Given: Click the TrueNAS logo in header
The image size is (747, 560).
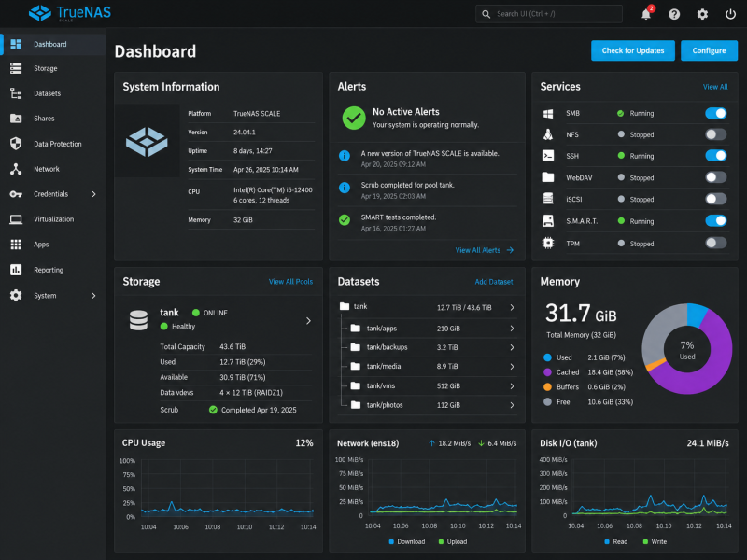Looking at the screenshot, I should pos(70,13).
